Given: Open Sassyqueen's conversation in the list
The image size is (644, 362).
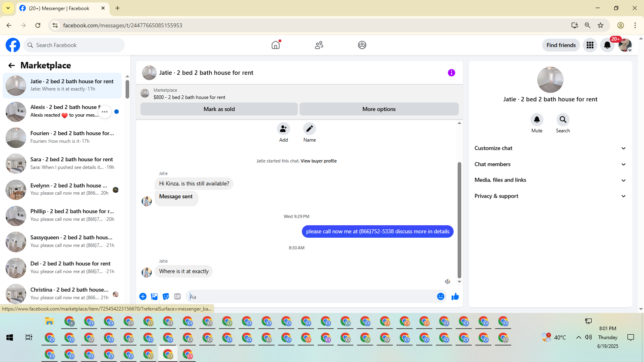Looking at the screenshot, I should pyautogui.click(x=62, y=242).
